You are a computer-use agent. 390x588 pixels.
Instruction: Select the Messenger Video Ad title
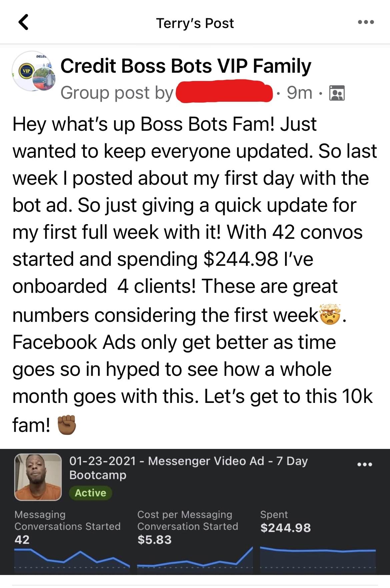click(188, 468)
